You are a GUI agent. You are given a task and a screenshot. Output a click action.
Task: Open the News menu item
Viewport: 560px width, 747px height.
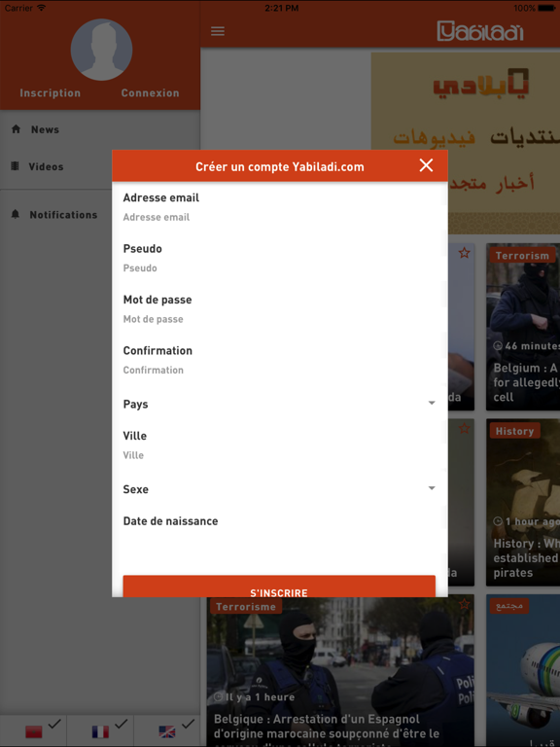click(x=100, y=129)
